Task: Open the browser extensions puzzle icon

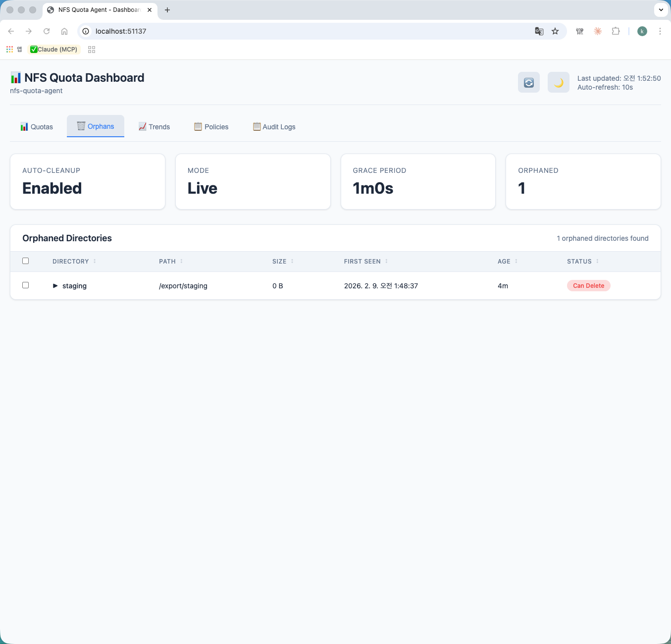Action: point(616,31)
